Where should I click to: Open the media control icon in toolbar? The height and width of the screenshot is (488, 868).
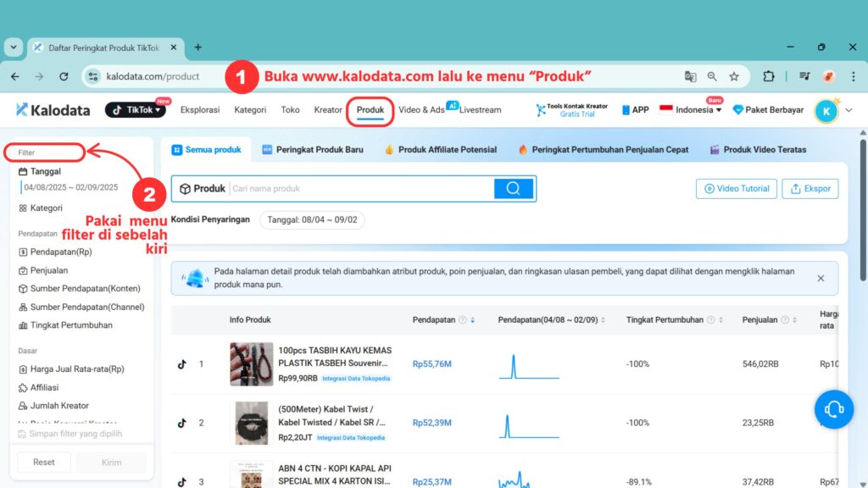[x=805, y=76]
